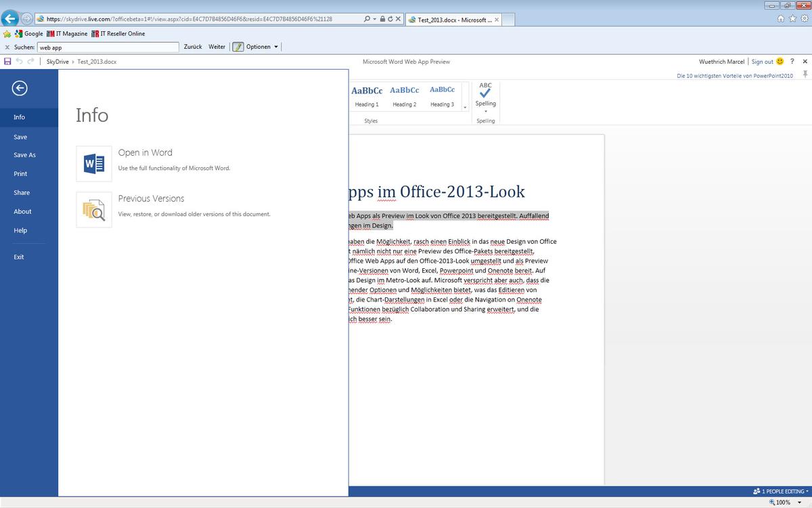Open the browser Home icon

782,19
